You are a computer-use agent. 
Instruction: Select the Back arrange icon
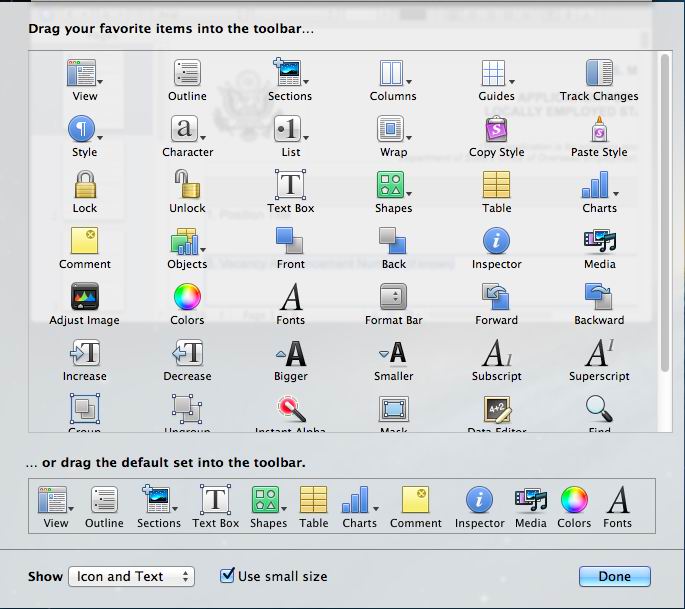(393, 240)
